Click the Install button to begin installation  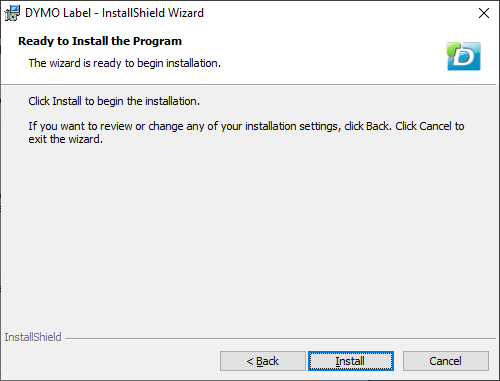[351, 361]
